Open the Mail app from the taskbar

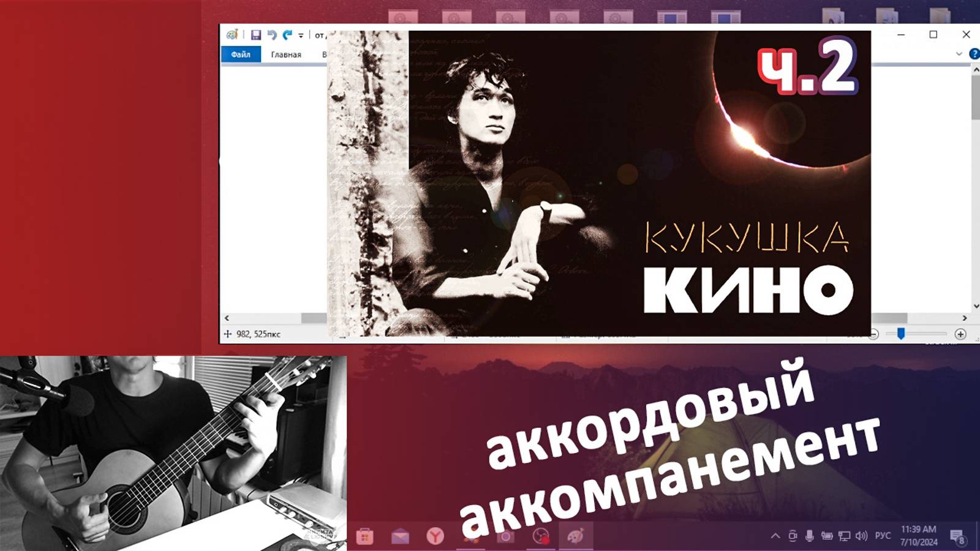click(x=400, y=537)
